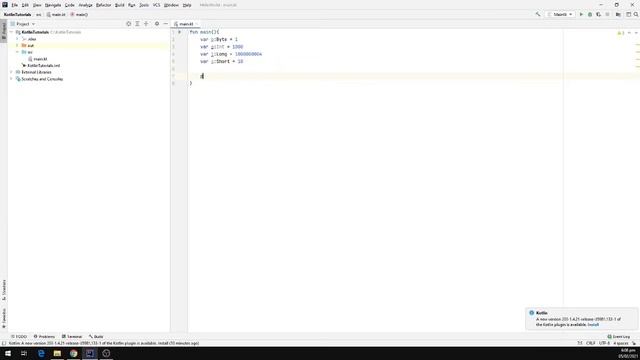Screen dimensions: 640x360
Task: Expand the .idea folder
Action: [x=18, y=39]
